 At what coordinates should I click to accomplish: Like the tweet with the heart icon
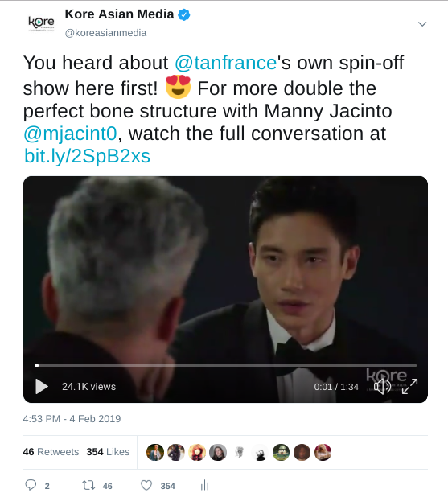146,485
